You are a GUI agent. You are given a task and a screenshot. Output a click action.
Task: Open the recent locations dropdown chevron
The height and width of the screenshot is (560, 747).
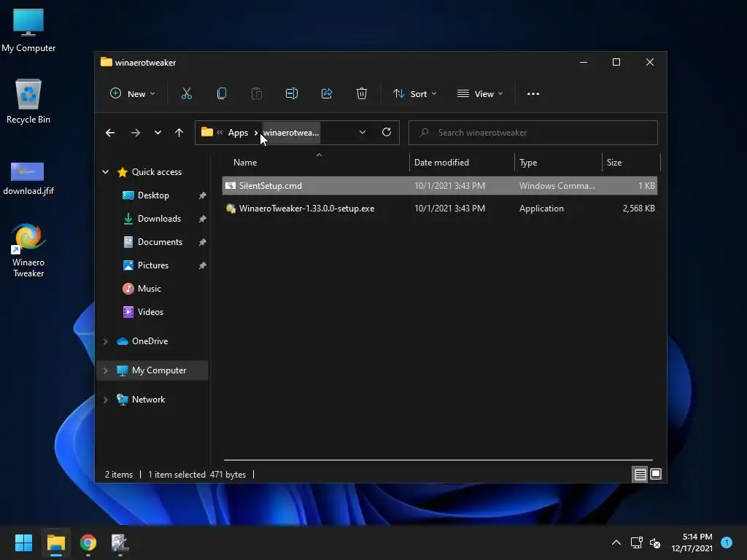coord(158,133)
